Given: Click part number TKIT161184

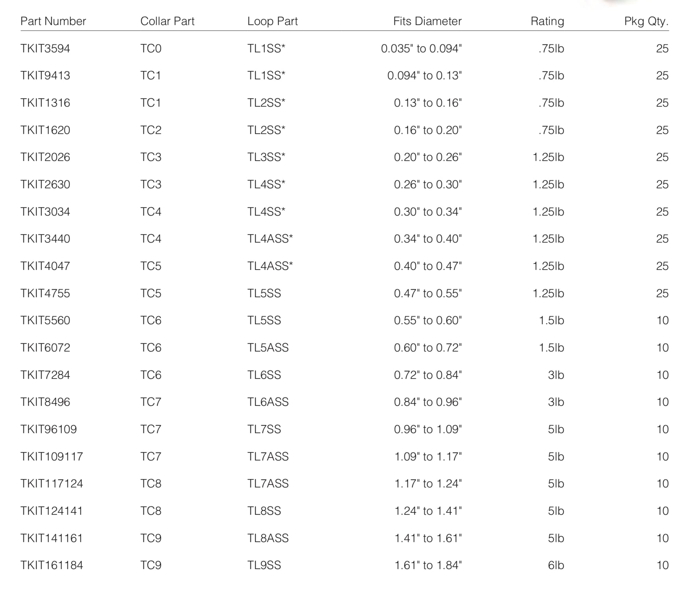Looking at the screenshot, I should click(x=52, y=565).
